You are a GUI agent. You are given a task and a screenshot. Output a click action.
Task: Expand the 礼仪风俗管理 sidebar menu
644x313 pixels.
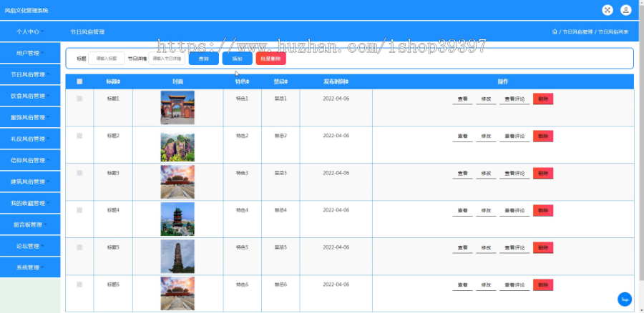coord(30,139)
